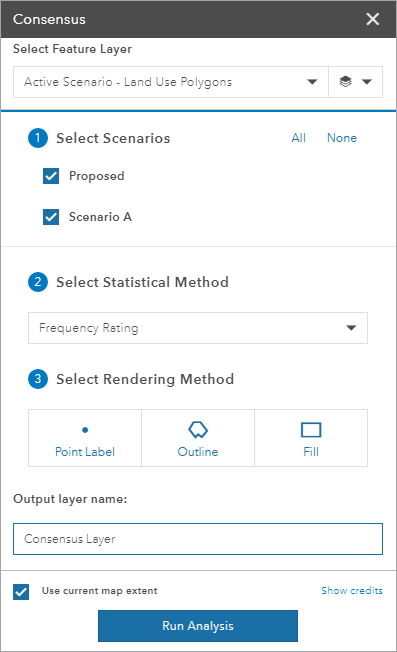Close the Consensus panel with the X icon
397x652 pixels.
point(372,19)
